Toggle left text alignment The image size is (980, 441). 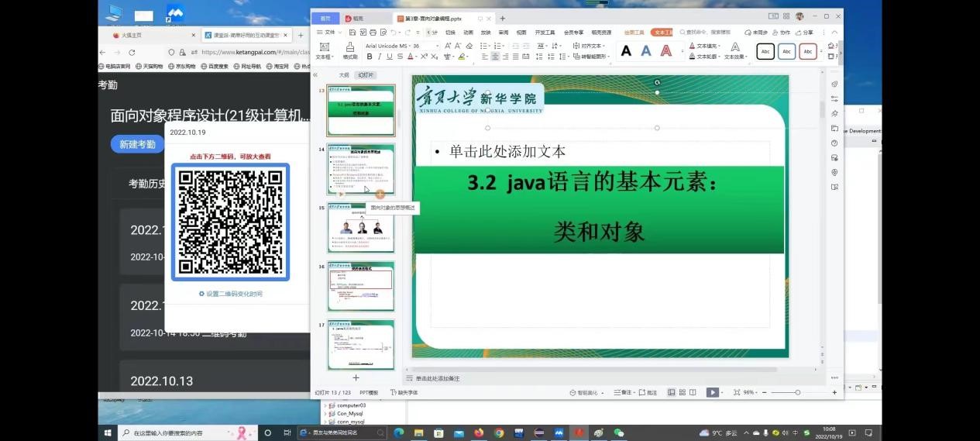(485, 57)
